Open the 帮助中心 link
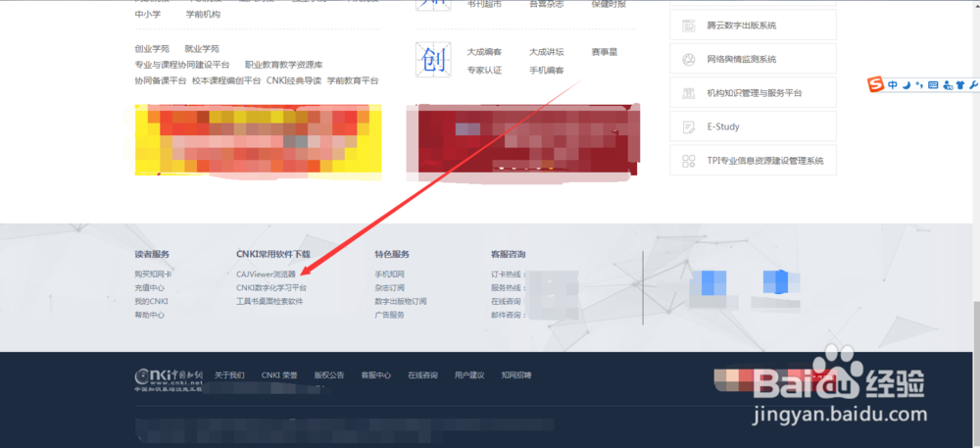The width and height of the screenshot is (980, 448). (149, 315)
